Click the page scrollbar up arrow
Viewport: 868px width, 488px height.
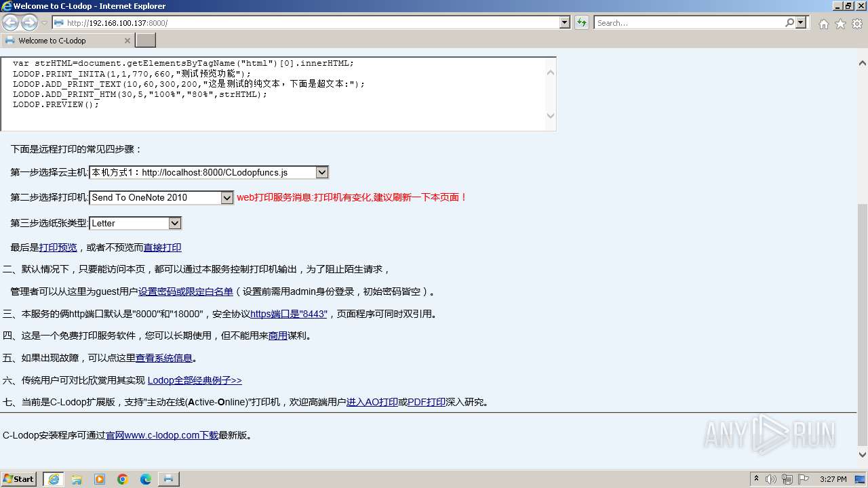pyautogui.click(x=863, y=63)
